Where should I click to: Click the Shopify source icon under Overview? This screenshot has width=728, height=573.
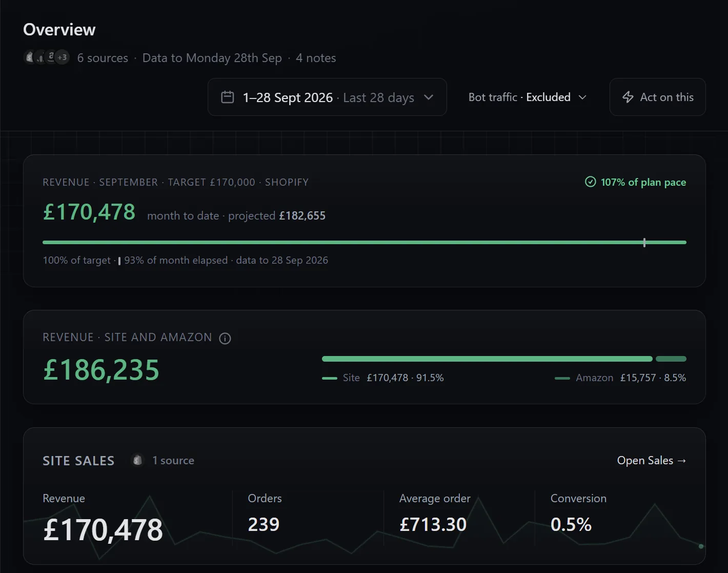point(30,57)
